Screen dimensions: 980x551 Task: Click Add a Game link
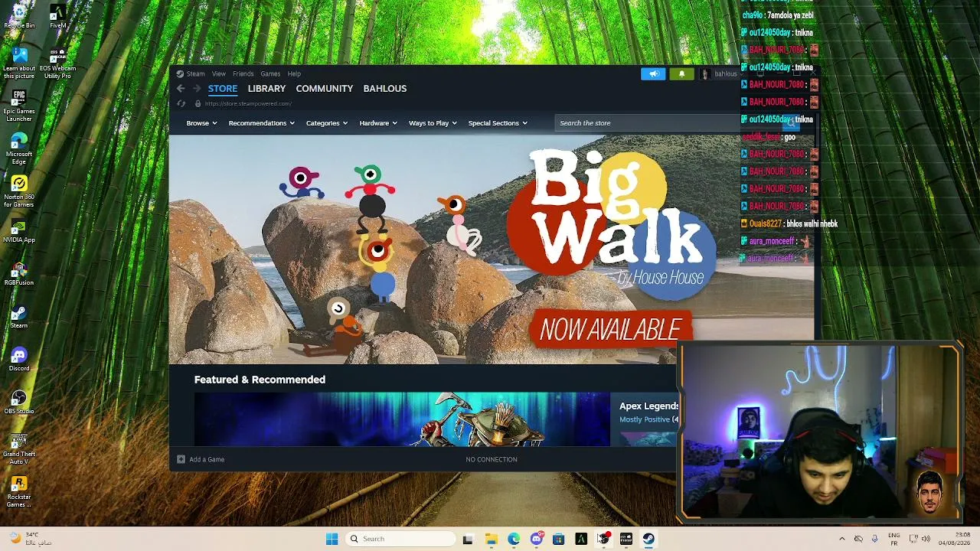tap(207, 459)
